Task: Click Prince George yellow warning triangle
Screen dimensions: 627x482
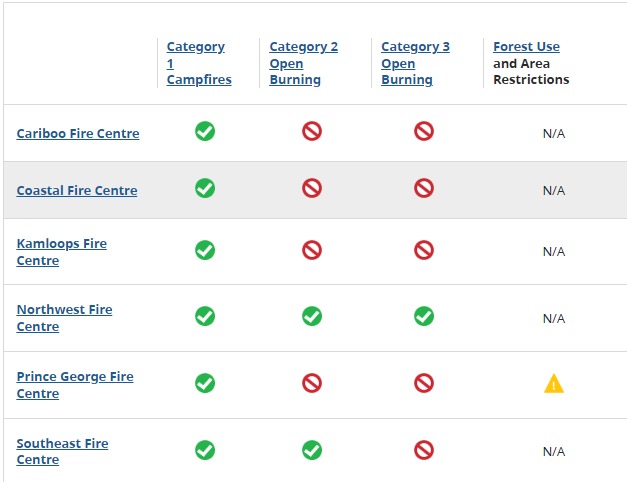Action: tap(554, 384)
